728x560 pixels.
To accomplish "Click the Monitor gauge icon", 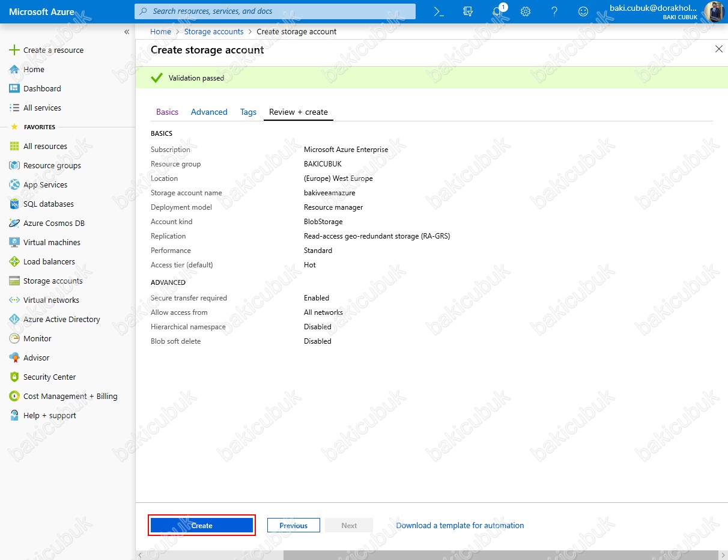I will pos(14,338).
